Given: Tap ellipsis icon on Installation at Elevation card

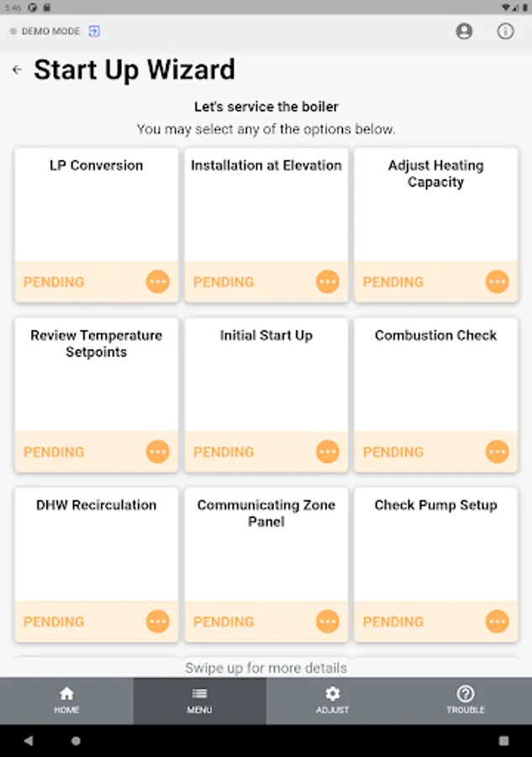Looking at the screenshot, I should (x=328, y=282).
